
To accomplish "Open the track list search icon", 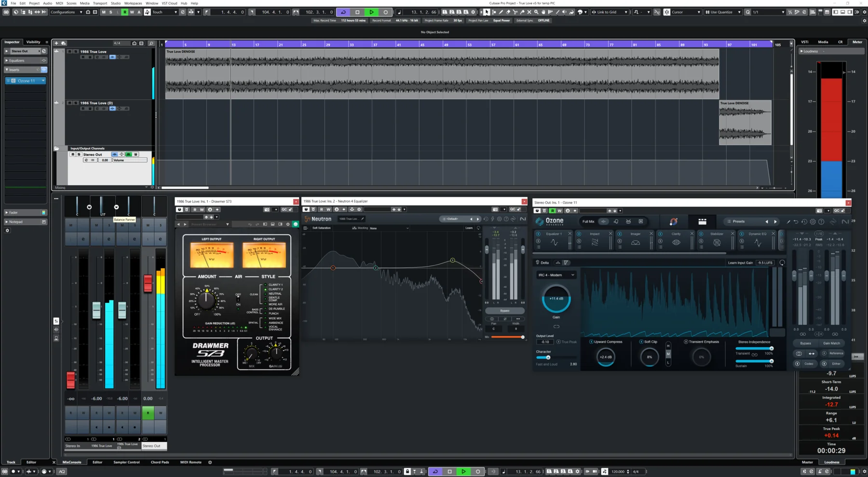I will pos(151,43).
